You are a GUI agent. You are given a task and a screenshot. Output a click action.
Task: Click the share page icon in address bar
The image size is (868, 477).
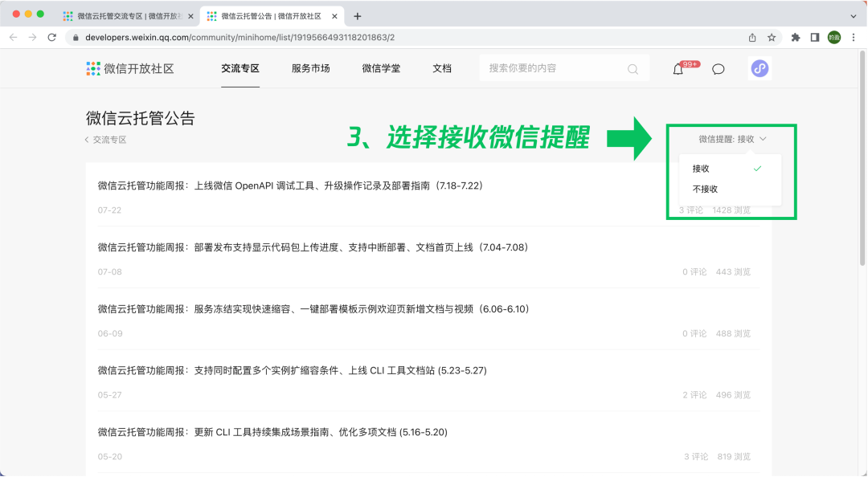coord(752,38)
